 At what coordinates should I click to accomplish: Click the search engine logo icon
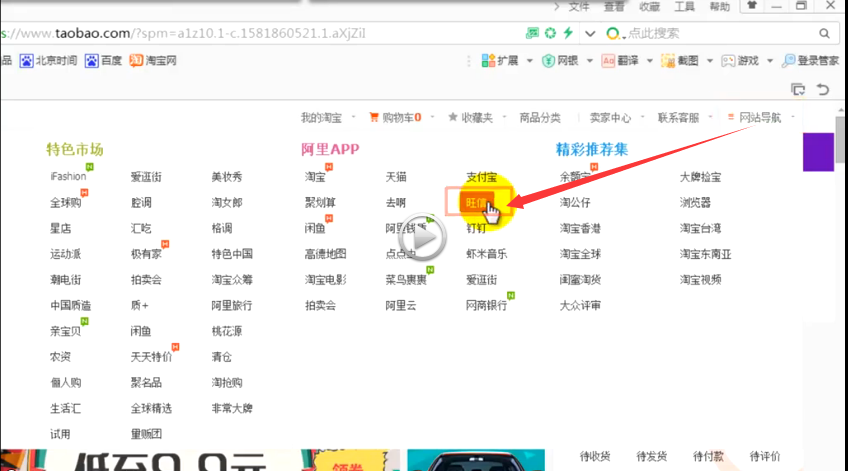[x=612, y=34]
